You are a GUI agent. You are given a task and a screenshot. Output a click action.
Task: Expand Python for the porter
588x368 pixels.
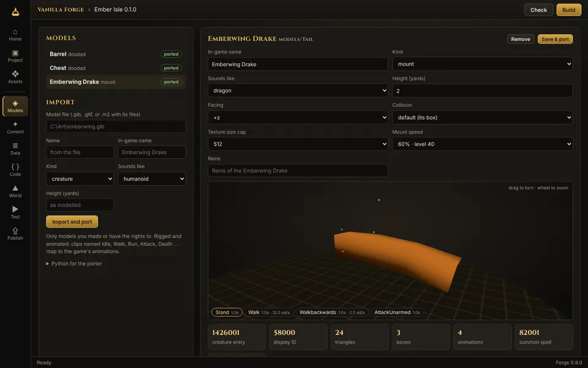tap(74, 264)
